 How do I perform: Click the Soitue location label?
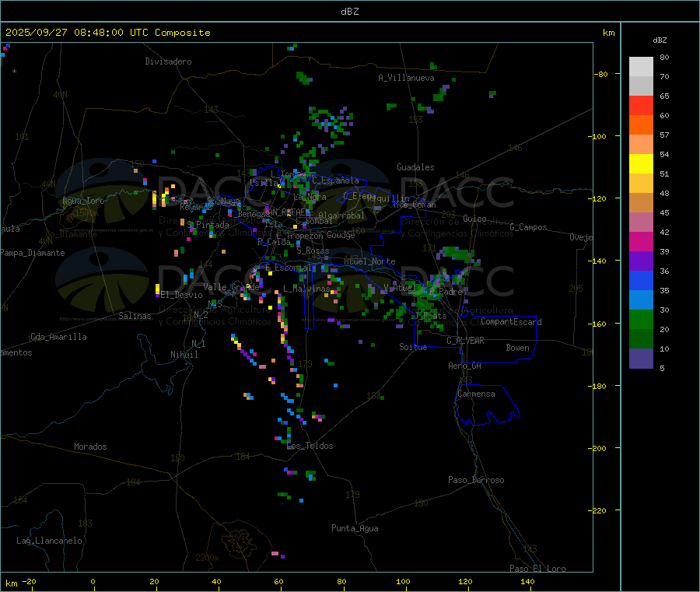[414, 347]
